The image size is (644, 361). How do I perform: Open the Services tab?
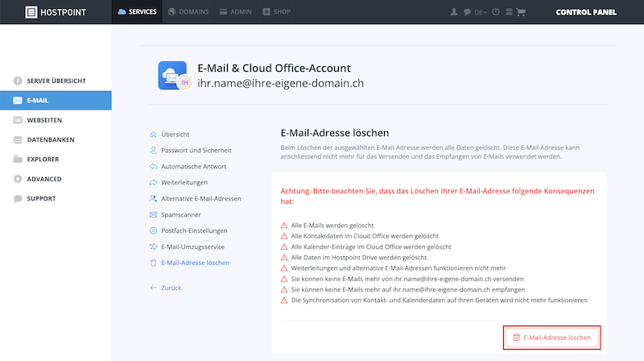tap(137, 12)
